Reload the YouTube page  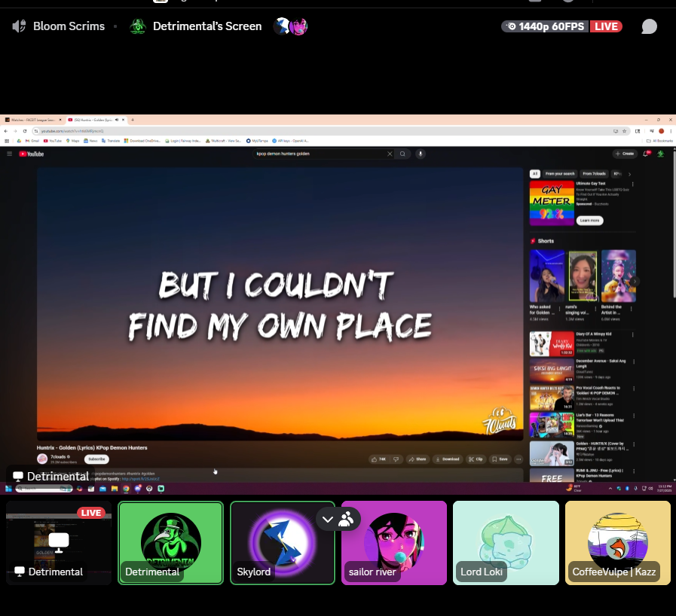25,131
